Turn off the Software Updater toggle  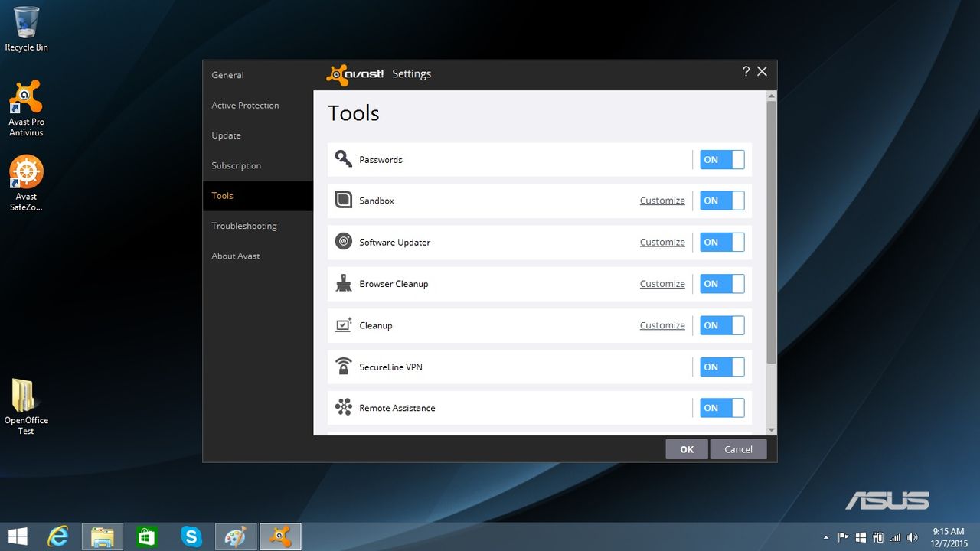(x=722, y=242)
